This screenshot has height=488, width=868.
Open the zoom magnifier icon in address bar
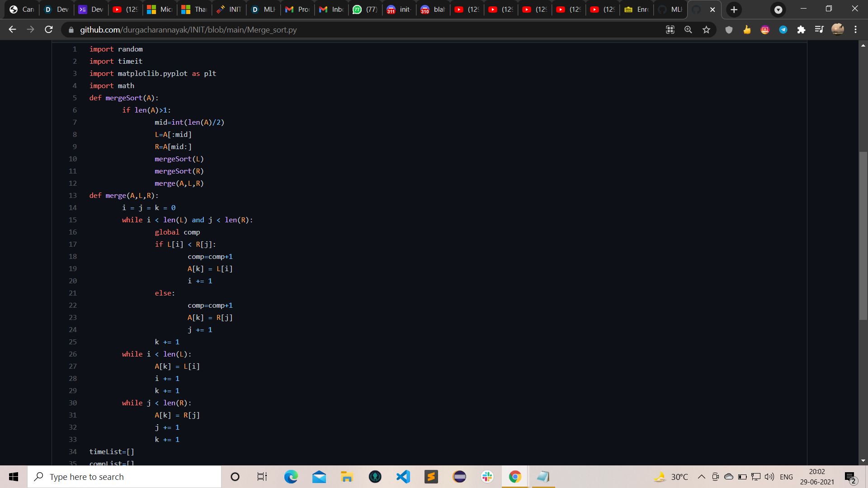tap(688, 29)
